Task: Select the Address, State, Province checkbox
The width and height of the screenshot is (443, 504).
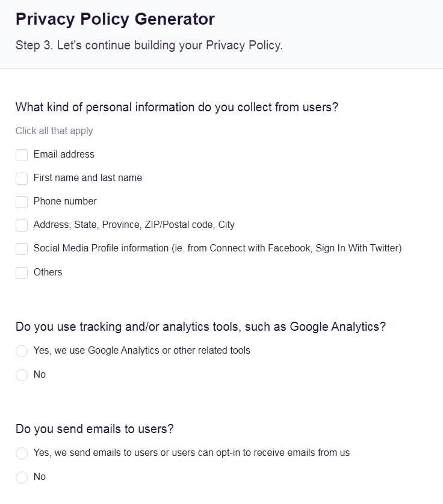Action: [x=22, y=226]
